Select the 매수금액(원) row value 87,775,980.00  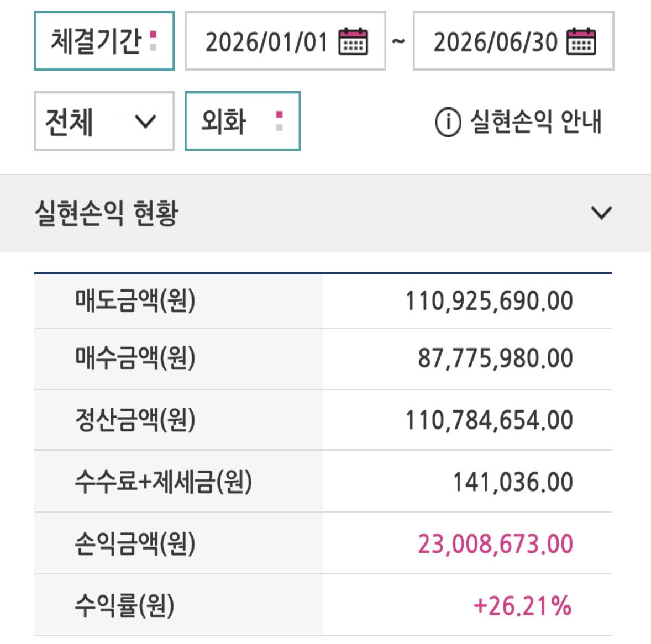coord(495,358)
